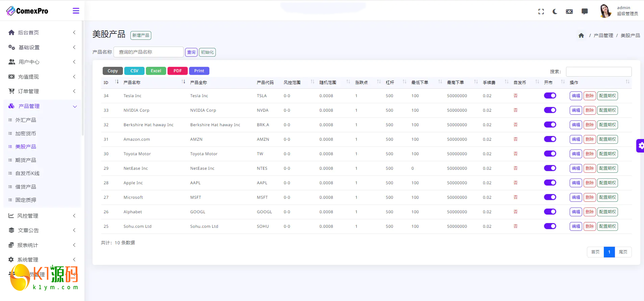Click the 报表统计 coins icon

(x=11, y=245)
